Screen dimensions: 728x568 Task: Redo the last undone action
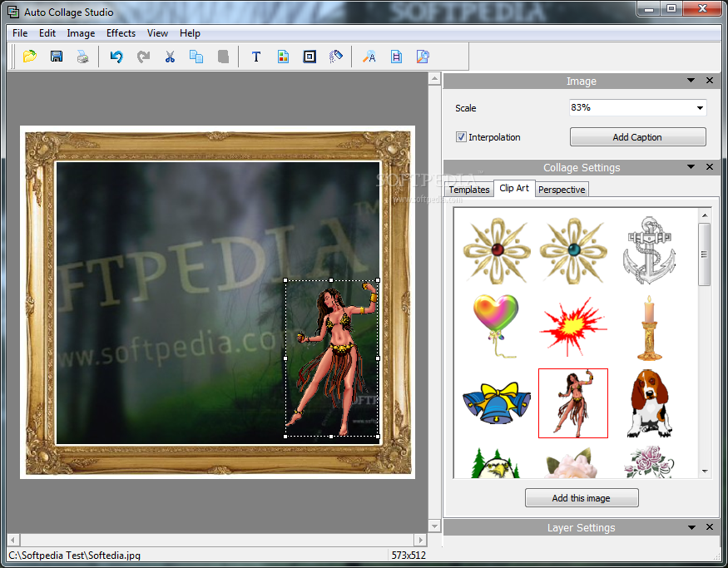pos(143,57)
